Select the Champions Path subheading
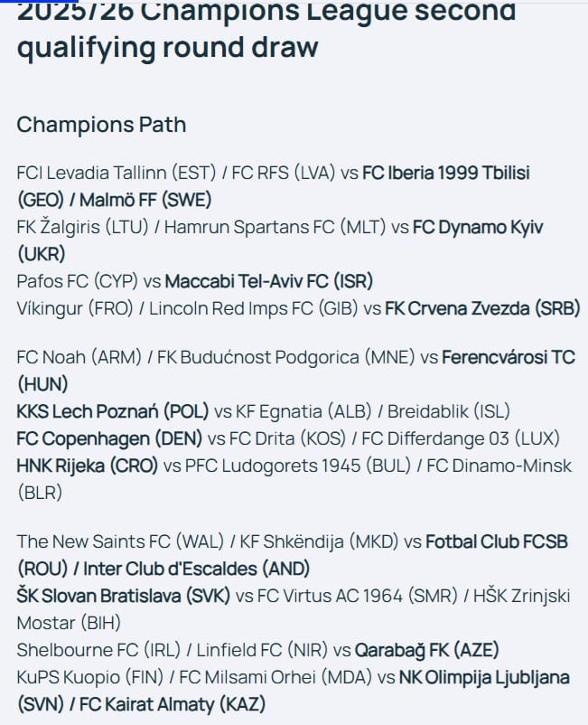This screenshot has height=725, width=588. tap(101, 125)
